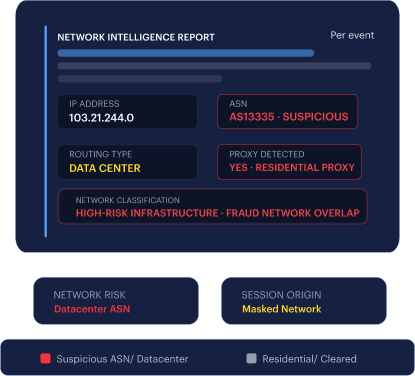The height and width of the screenshot is (376, 415).
Task: Select the Routing Type card
Action: click(x=127, y=162)
